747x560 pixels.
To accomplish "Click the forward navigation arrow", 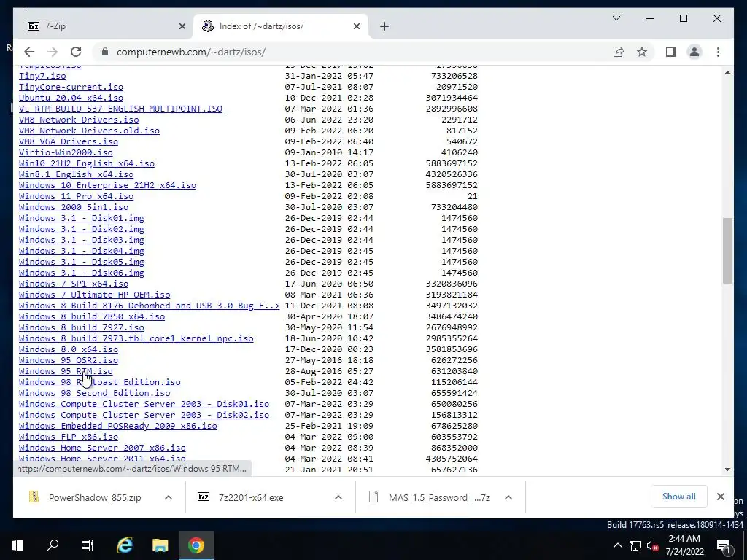I will tap(53, 52).
